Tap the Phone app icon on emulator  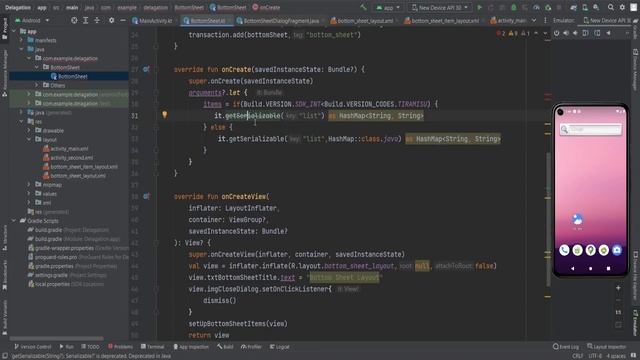(564, 250)
